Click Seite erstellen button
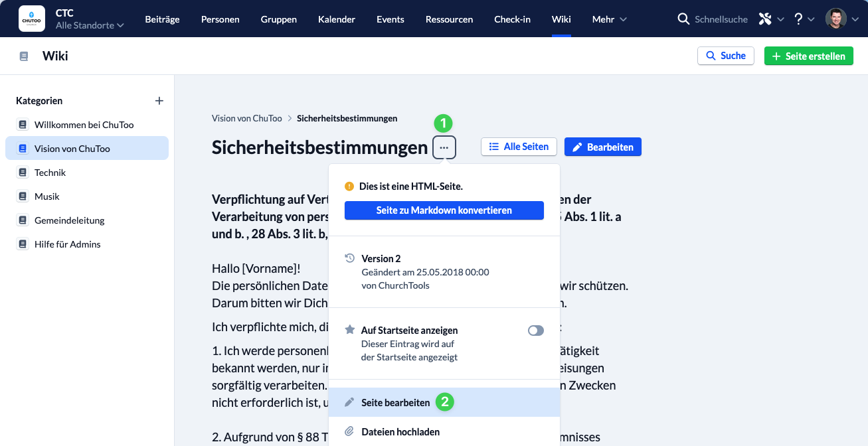This screenshot has width=868, height=446. [x=809, y=56]
